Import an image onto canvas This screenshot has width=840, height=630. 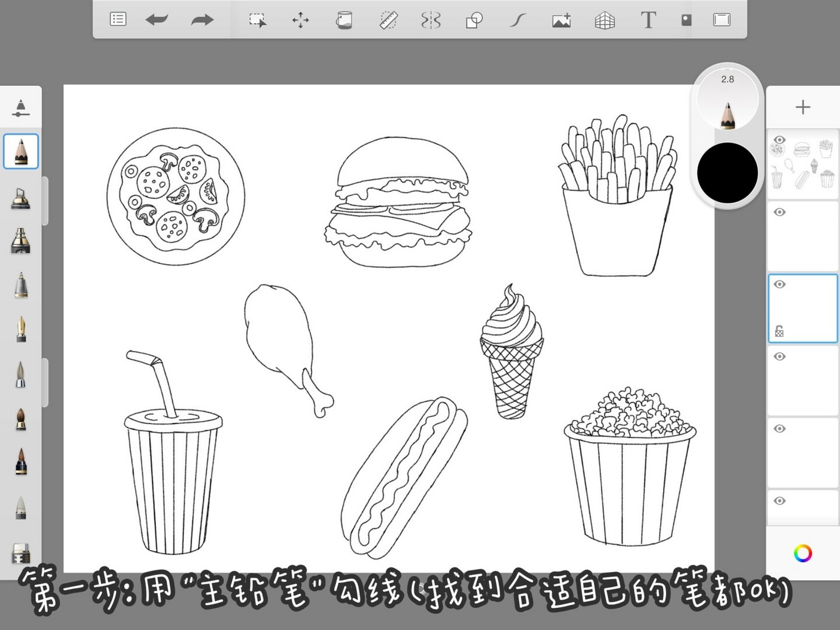pyautogui.click(x=561, y=20)
